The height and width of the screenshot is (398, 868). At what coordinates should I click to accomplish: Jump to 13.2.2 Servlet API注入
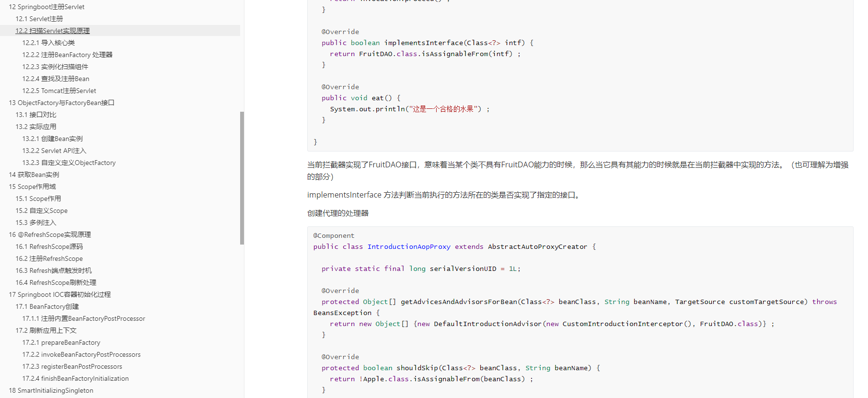coord(54,151)
